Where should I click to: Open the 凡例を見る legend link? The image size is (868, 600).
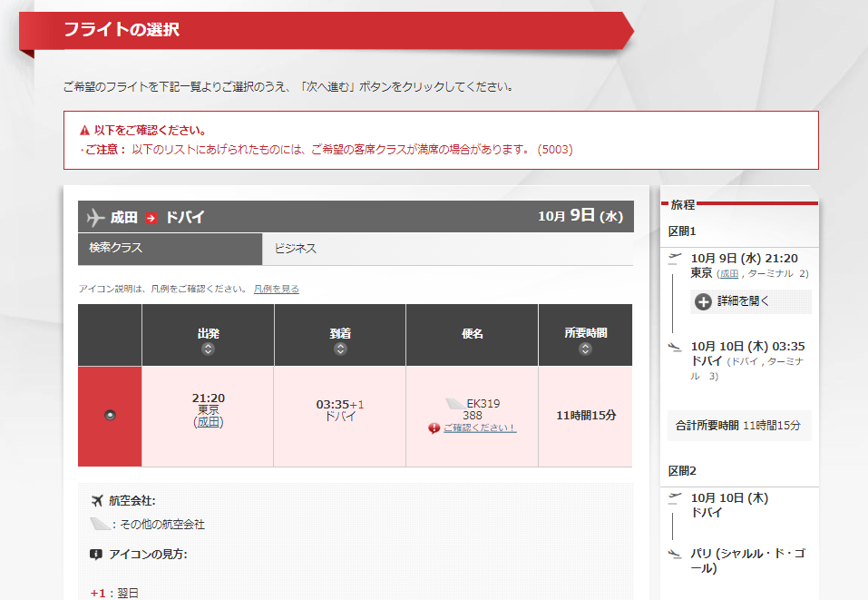277,290
